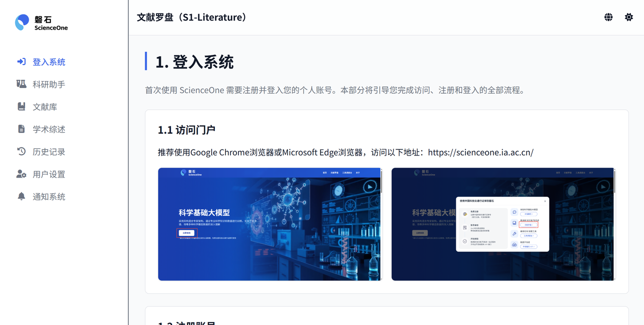
Task: Open the language globe icon
Action: [x=608, y=17]
